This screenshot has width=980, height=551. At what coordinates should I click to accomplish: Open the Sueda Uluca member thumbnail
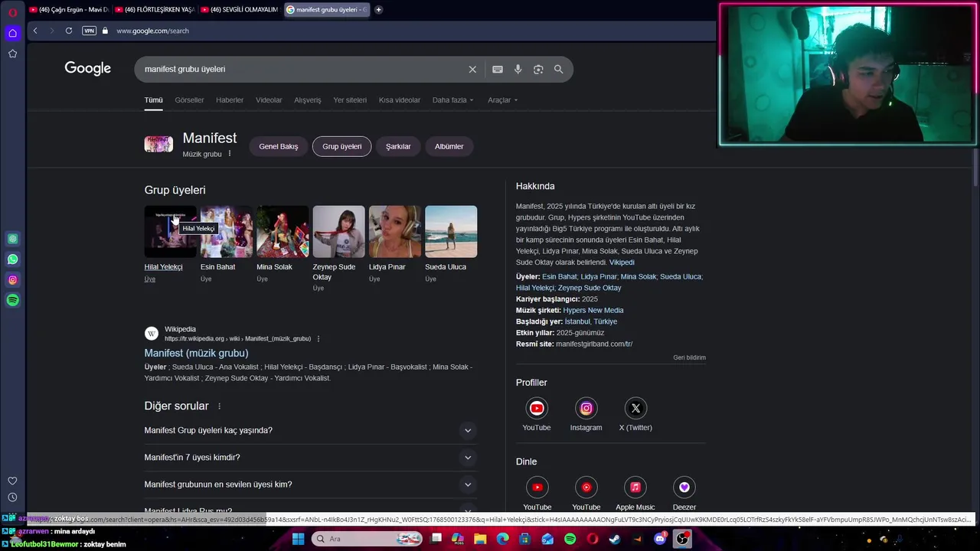(451, 231)
